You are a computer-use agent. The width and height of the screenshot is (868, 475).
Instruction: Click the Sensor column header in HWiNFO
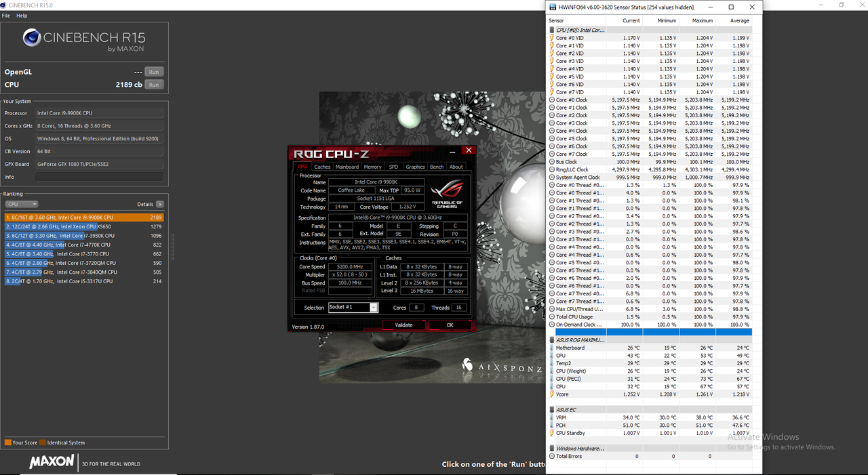pos(575,21)
